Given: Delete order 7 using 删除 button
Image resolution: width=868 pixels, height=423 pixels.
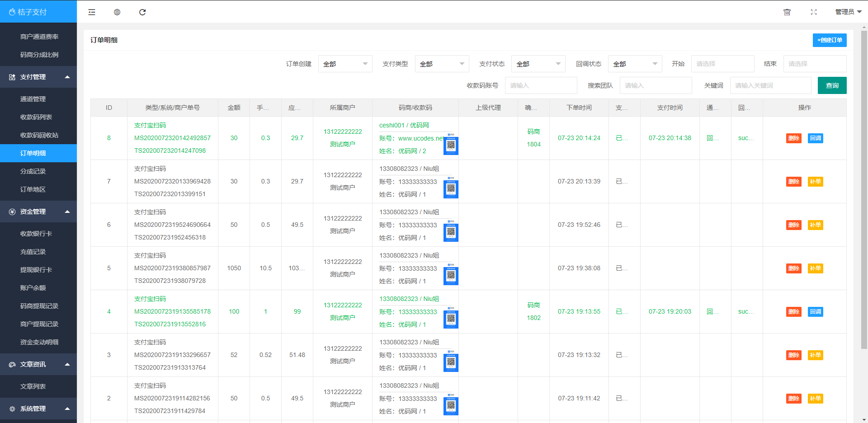Looking at the screenshot, I should point(793,182).
